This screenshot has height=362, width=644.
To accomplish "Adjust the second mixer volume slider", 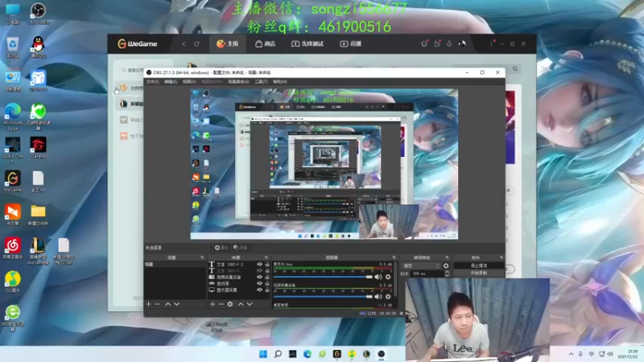I will [x=323, y=296].
